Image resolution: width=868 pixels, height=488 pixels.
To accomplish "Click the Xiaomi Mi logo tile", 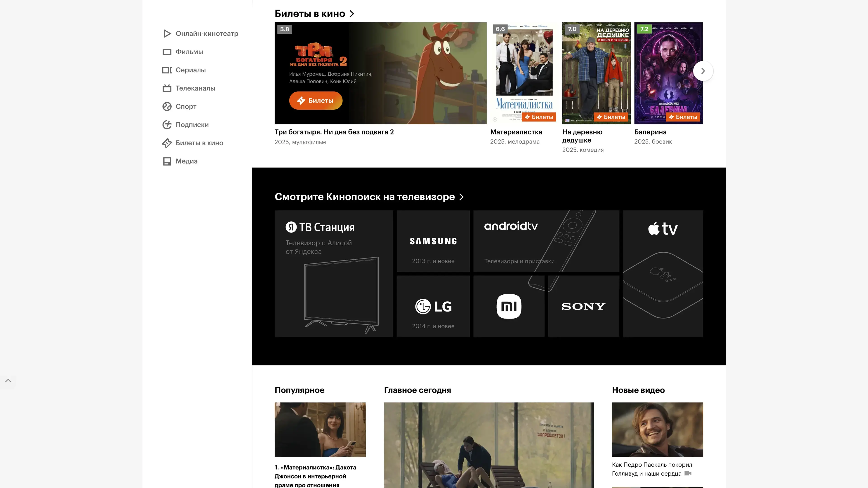I will pyautogui.click(x=509, y=306).
